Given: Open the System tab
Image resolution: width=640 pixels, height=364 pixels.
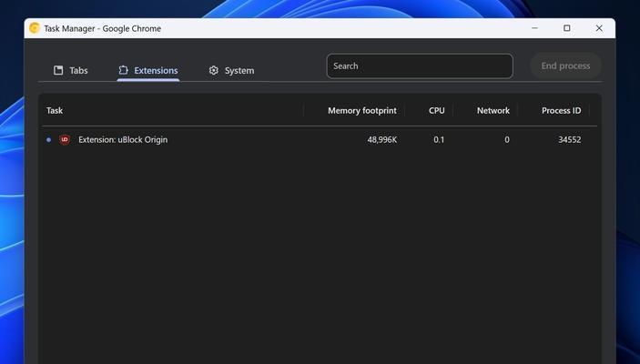Looking at the screenshot, I should [x=231, y=70].
